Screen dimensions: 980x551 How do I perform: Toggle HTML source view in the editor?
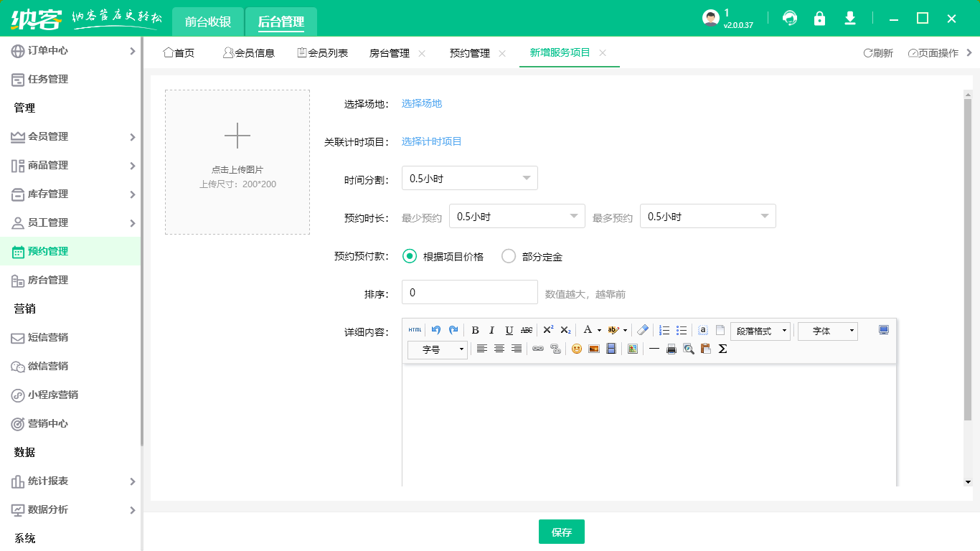pyautogui.click(x=414, y=330)
